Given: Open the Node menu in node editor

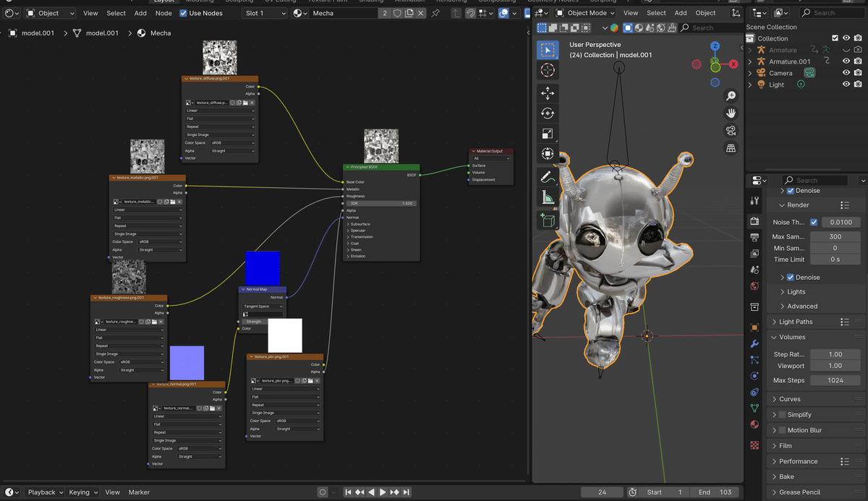Looking at the screenshot, I should [163, 13].
